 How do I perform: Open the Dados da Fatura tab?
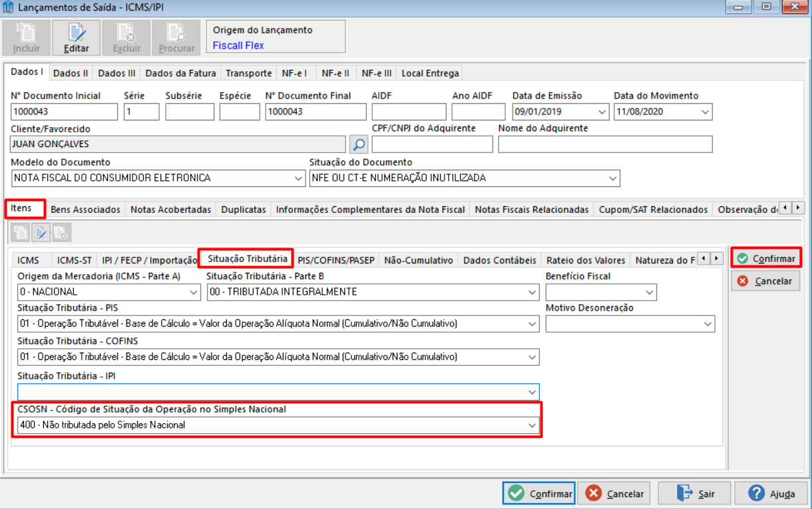[x=180, y=73]
